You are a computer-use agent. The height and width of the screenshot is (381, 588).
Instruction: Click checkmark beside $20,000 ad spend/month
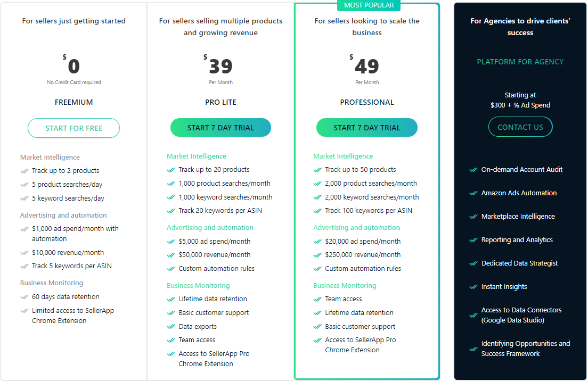click(x=317, y=242)
